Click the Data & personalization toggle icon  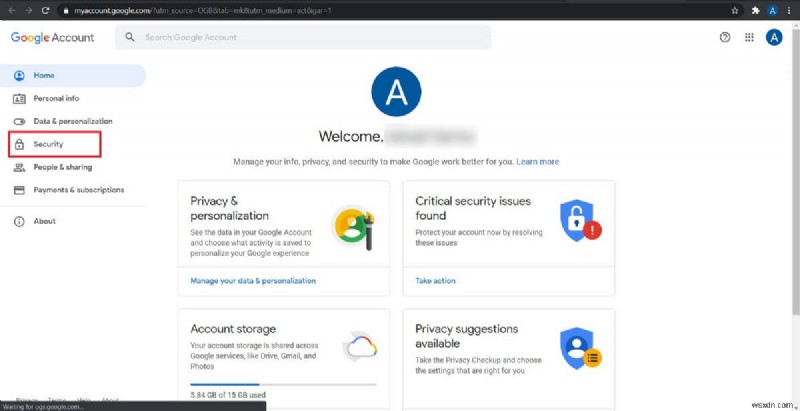click(19, 121)
